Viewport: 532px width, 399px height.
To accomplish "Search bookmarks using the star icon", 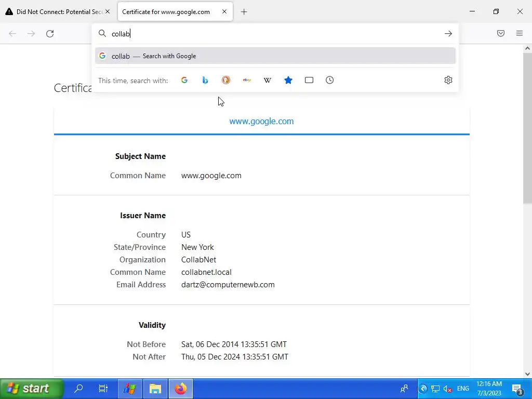I will pos(288,80).
